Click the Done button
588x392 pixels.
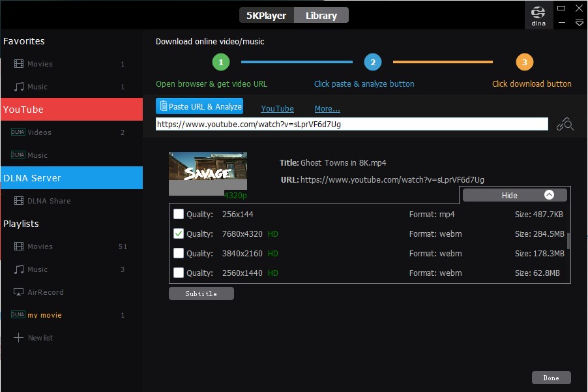tap(551, 378)
